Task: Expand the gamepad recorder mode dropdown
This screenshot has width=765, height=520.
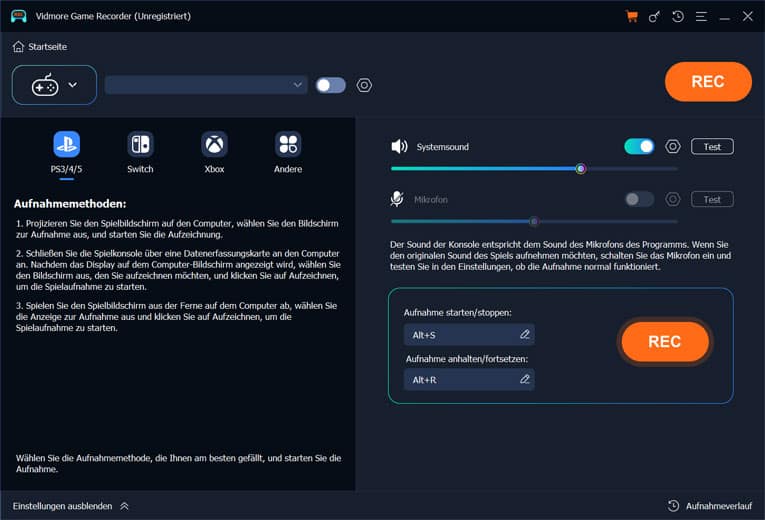Action: pos(54,85)
